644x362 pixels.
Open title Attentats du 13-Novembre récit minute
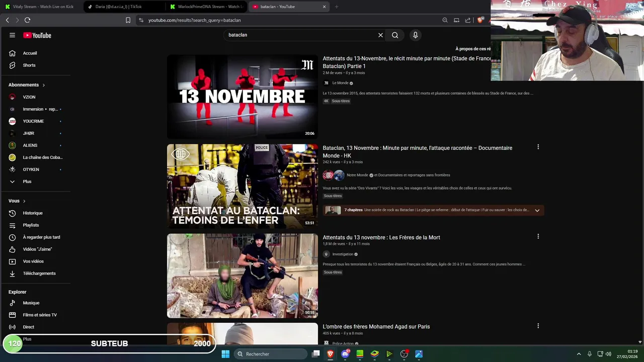coord(407,62)
